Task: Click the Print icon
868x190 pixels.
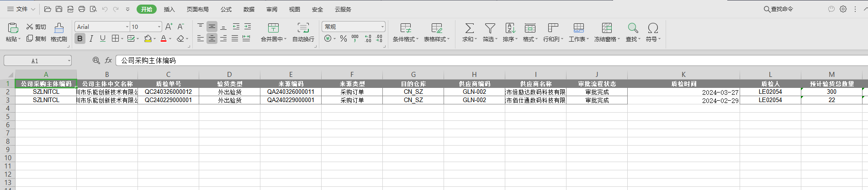Action: click(82, 9)
